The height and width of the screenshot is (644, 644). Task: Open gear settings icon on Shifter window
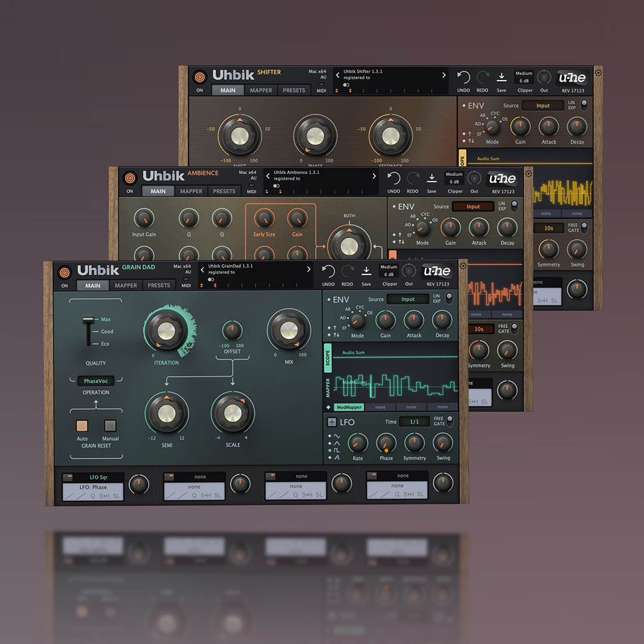pyautogui.click(x=599, y=72)
